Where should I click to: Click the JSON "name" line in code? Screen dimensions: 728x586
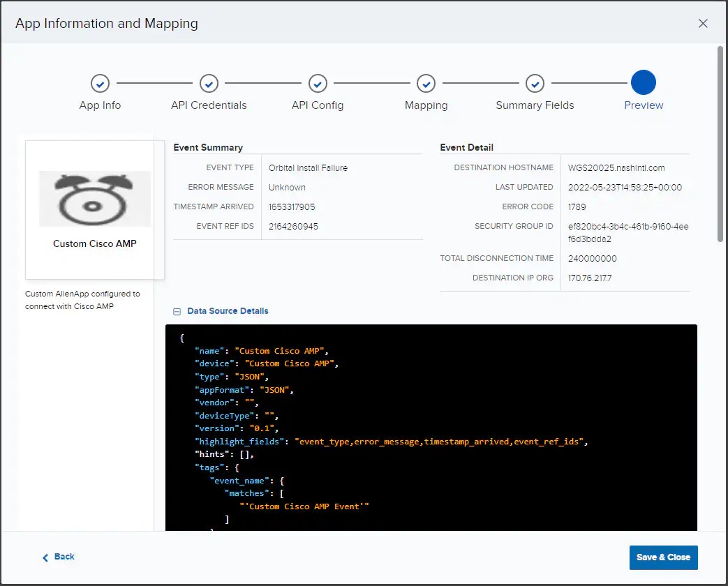[x=261, y=351]
